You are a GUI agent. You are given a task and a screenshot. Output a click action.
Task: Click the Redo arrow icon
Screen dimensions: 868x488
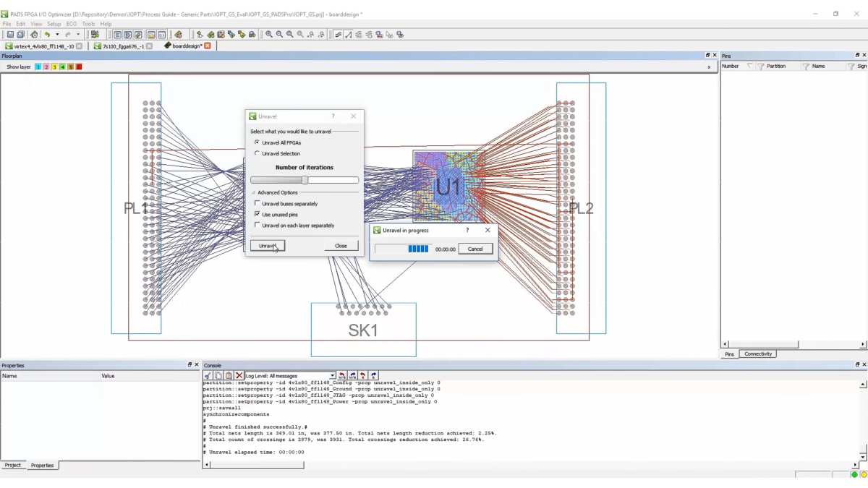68,35
